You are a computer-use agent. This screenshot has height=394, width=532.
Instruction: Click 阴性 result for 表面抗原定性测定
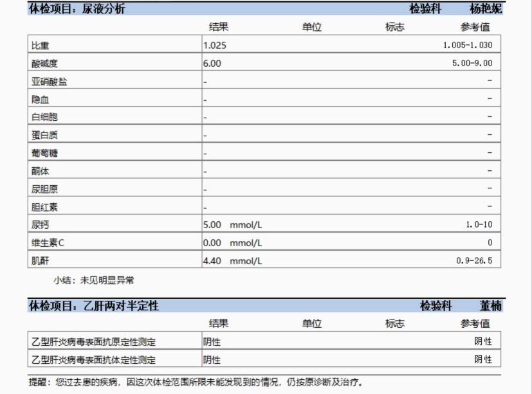[212, 342]
